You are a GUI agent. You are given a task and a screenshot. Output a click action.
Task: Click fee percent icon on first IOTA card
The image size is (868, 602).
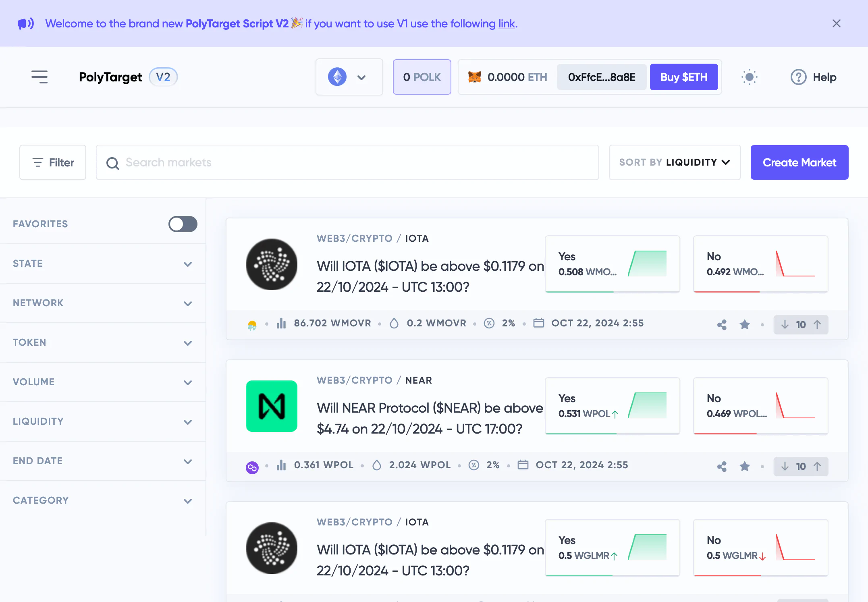tap(489, 323)
